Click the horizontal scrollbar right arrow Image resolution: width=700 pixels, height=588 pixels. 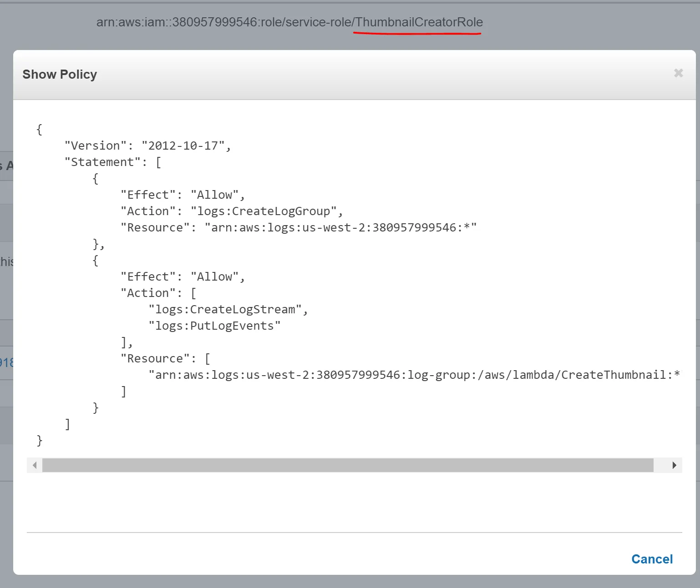point(674,465)
